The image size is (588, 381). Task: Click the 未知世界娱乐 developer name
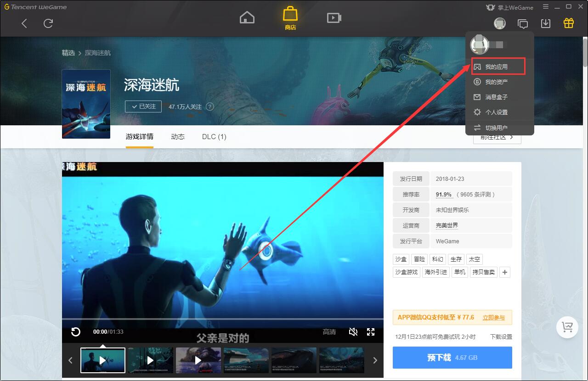point(452,210)
